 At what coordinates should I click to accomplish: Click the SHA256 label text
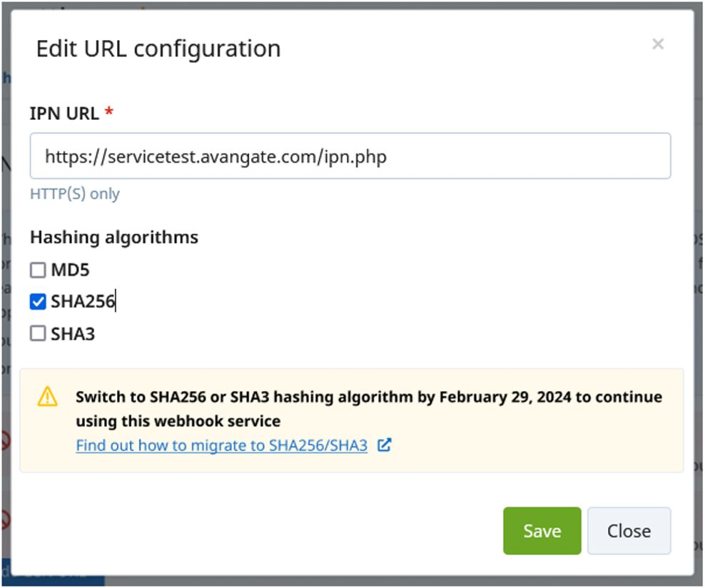pos(83,302)
